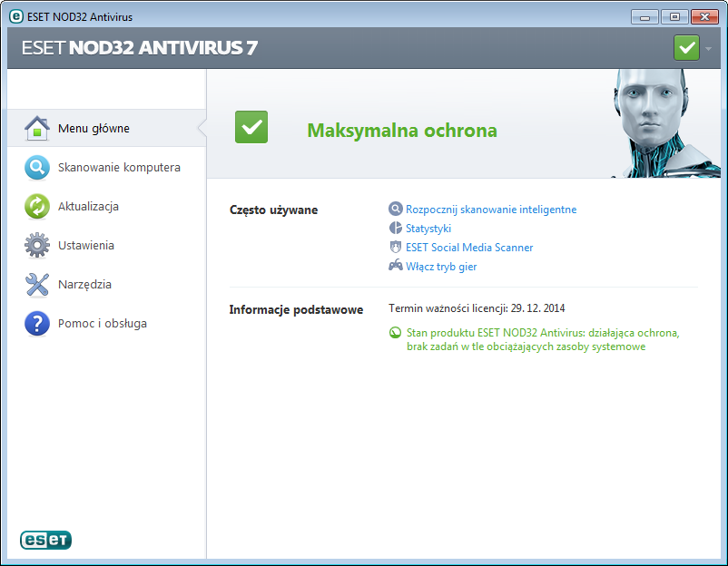Open the Statystyki link
This screenshot has width=728, height=566.
(428, 229)
